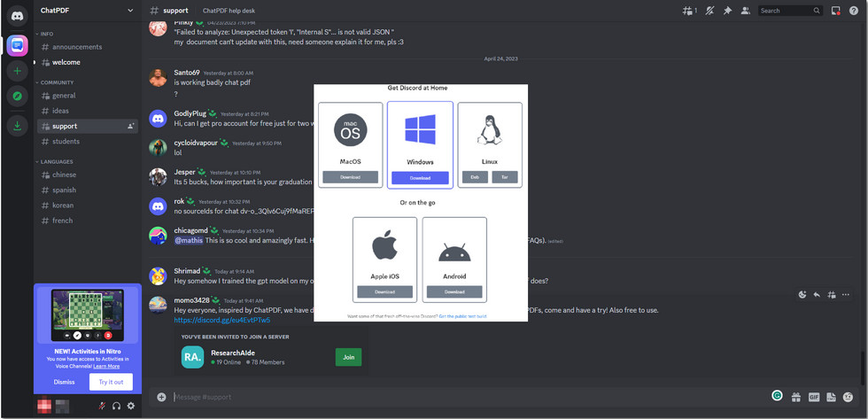Image resolution: width=868 pixels, height=419 pixels.
Task: Open the GIF picker
Action: tap(813, 397)
